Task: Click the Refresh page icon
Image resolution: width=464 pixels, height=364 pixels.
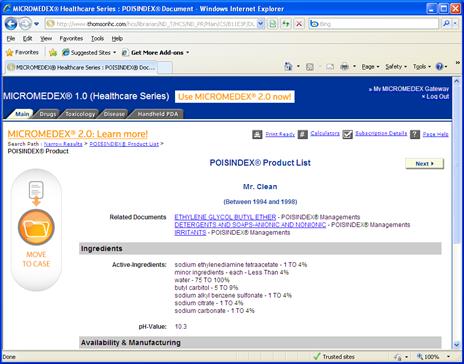Action: click(x=286, y=24)
